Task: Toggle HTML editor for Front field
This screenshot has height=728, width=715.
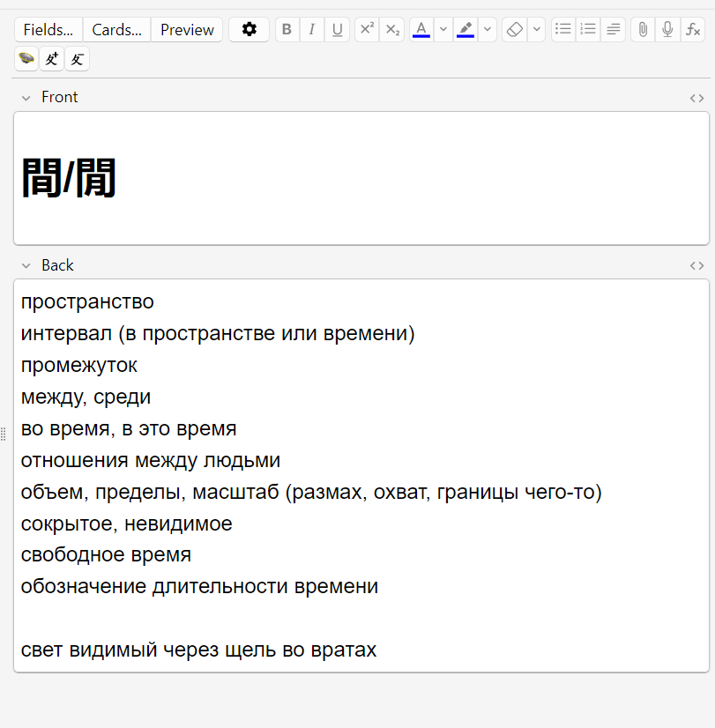Action: [696, 98]
